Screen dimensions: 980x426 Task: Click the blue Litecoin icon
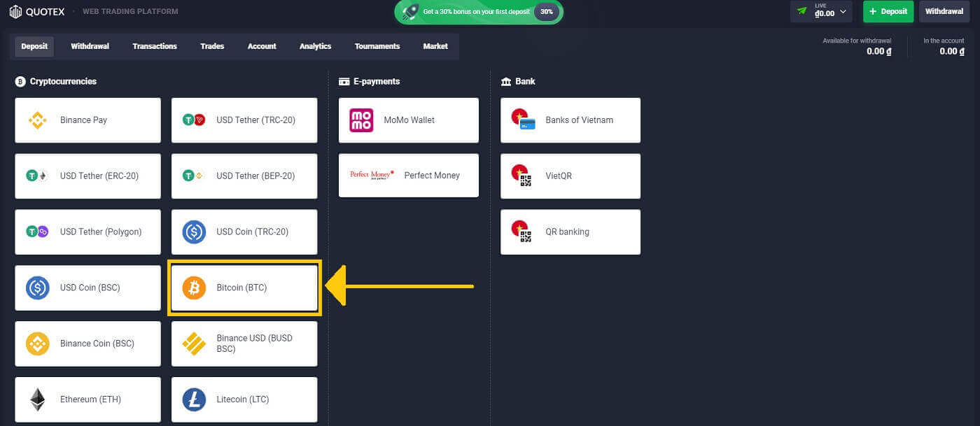point(194,399)
